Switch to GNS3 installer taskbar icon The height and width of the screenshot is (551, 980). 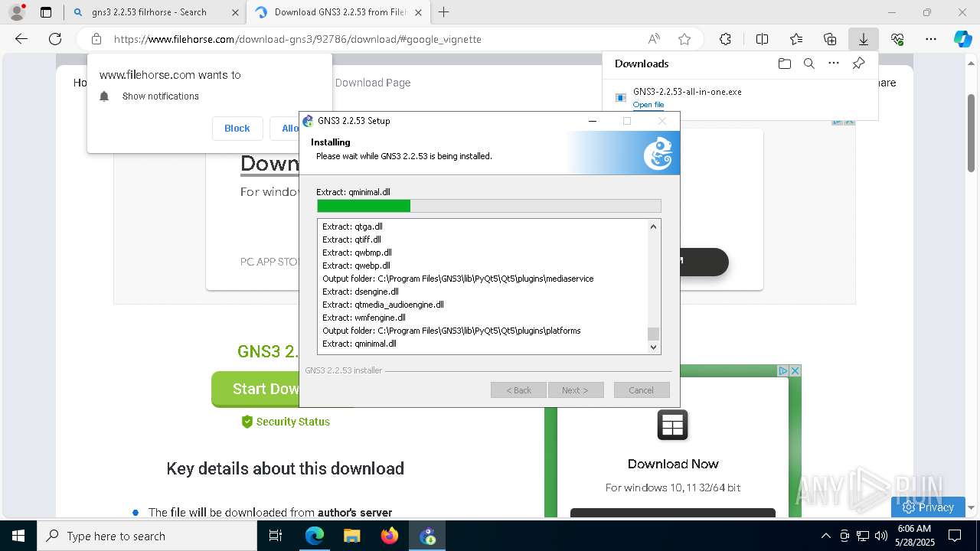pyautogui.click(x=427, y=536)
